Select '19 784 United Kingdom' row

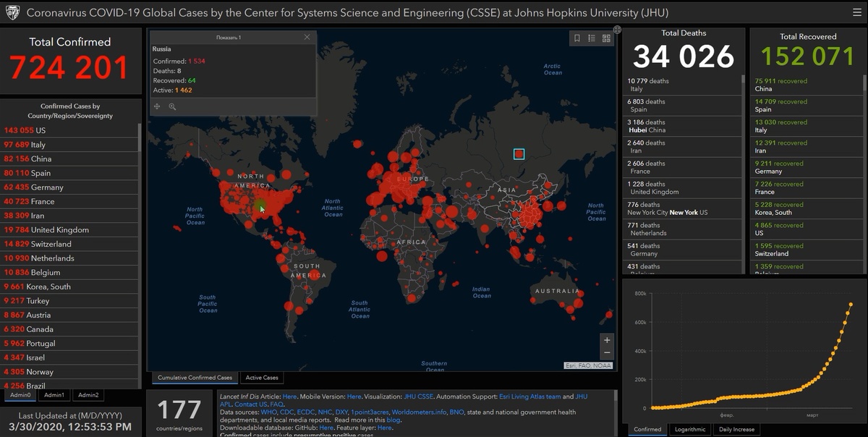click(69, 230)
